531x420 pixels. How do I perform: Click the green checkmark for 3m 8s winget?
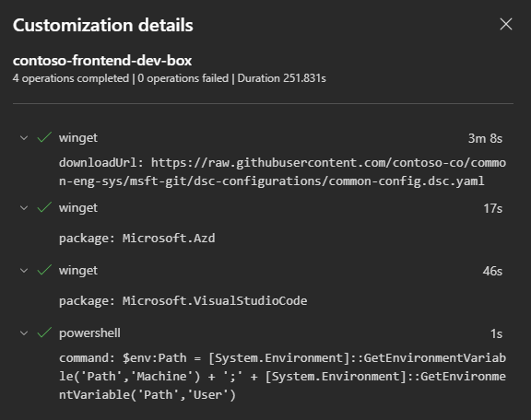pyautogui.click(x=44, y=137)
